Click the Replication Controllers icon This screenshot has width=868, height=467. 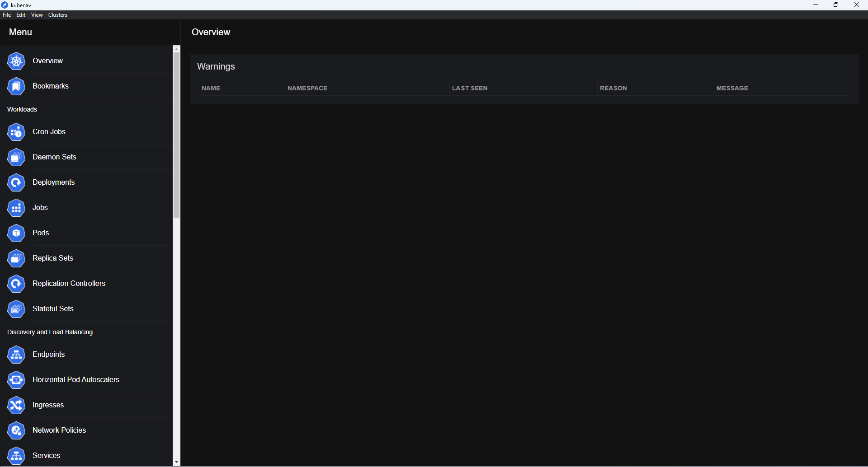coord(16,284)
